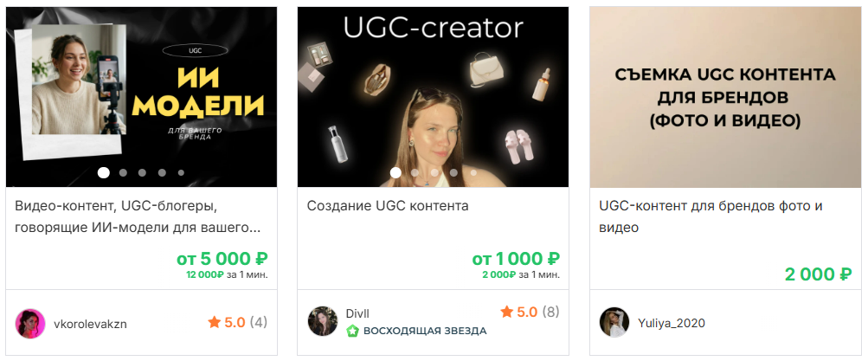Click vkorolevakzn's profile avatar
Image resolution: width=868 pixels, height=361 pixels.
[30, 324]
